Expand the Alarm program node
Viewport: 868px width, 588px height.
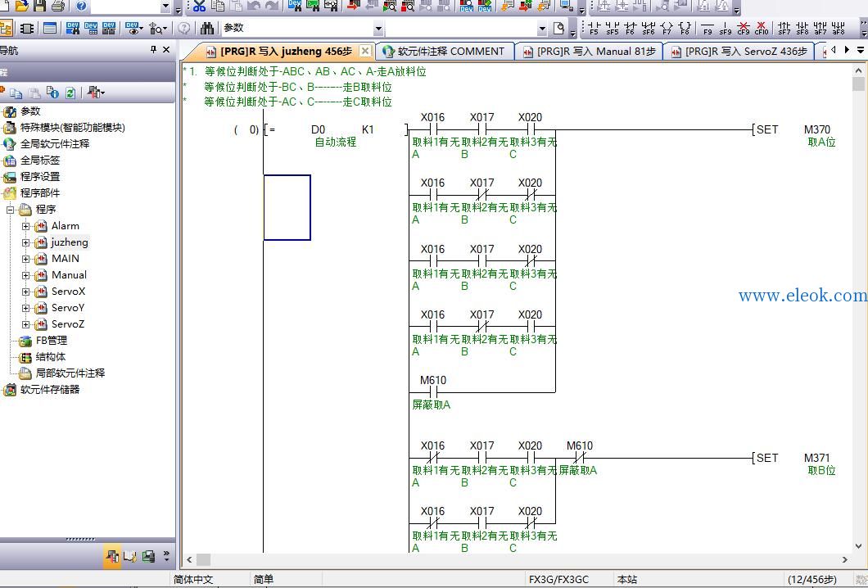click(26, 226)
